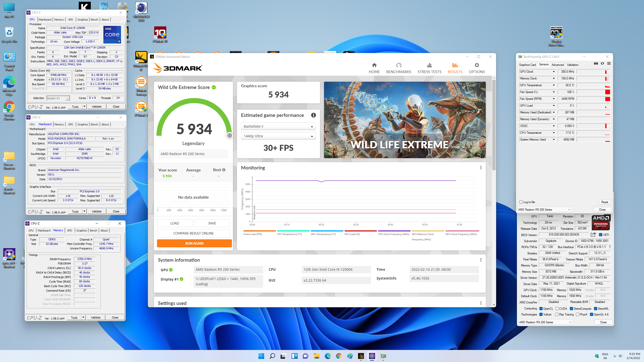Click Validate in the Mainboard CPU-Z window
The image size is (644, 362).
click(x=97, y=211)
